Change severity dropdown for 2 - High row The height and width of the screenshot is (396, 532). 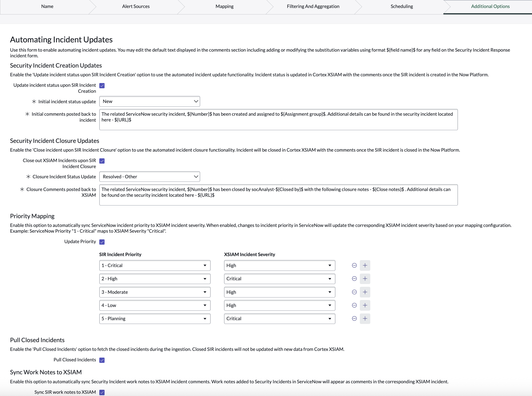coord(279,279)
